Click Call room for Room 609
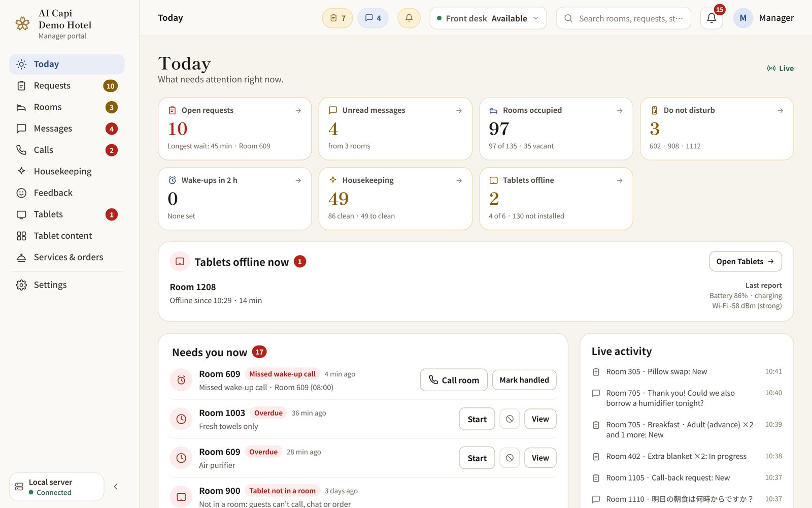Screen dimensions: 812x508 [454, 380]
